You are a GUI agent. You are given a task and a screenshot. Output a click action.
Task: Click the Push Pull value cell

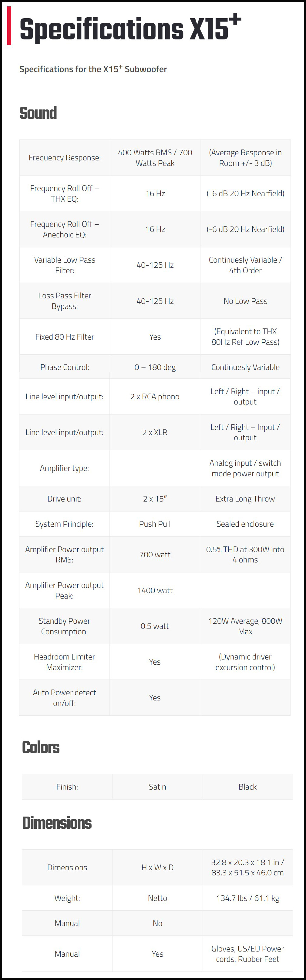(x=155, y=524)
